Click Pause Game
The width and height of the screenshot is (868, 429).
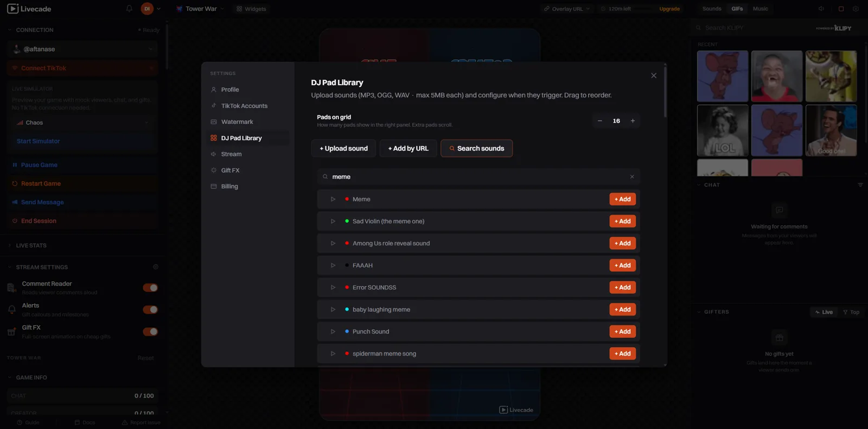click(x=83, y=165)
